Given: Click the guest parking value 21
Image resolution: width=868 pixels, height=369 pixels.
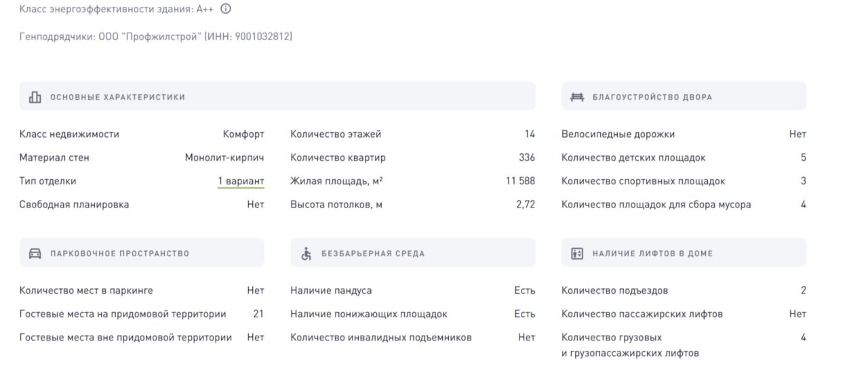Looking at the screenshot, I should point(258,314).
